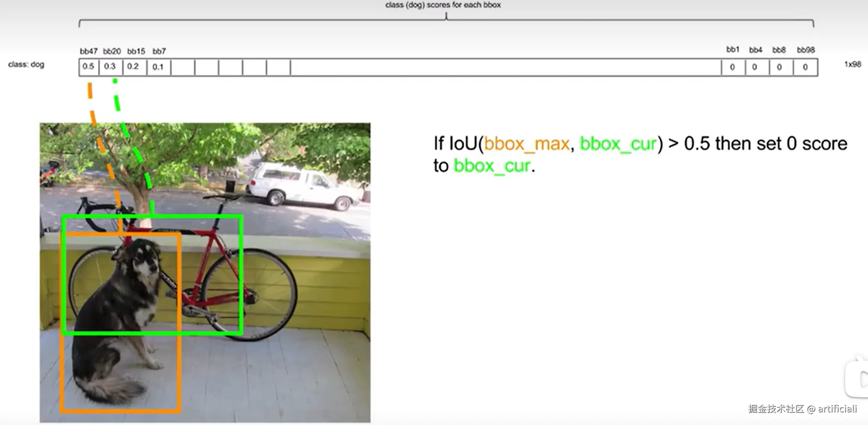Click the bb47 label above the array

89,51
